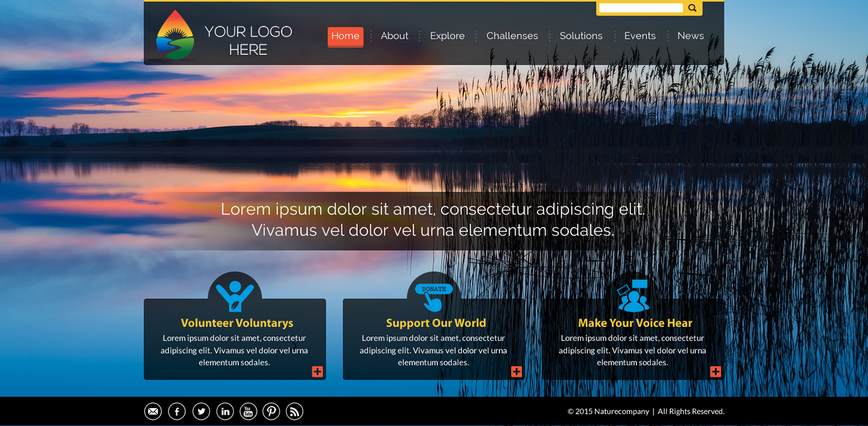The image size is (868, 426).
Task: Expand the Make Your Voice Hear card
Action: pos(715,372)
